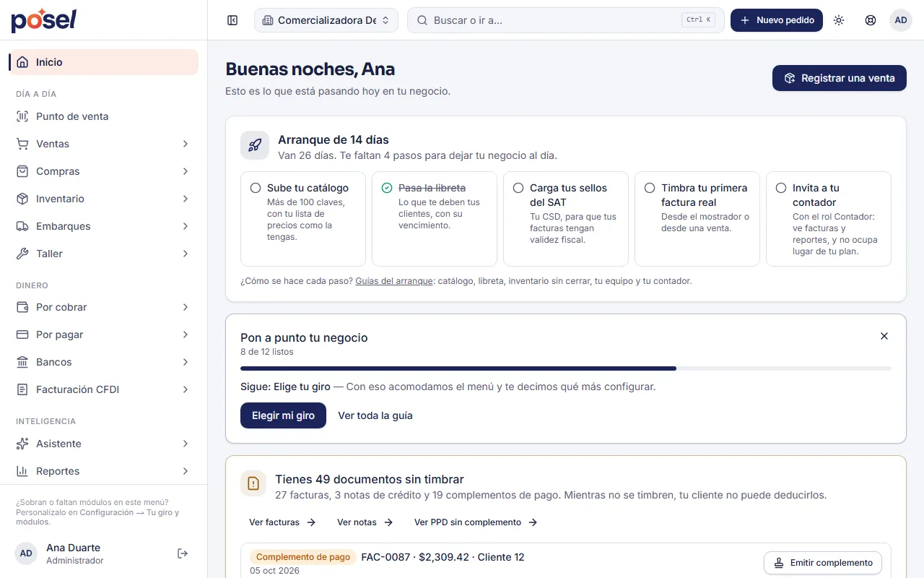The height and width of the screenshot is (578, 924).
Task: Check the 'Sube tu catálogo' step circle
Action: [256, 188]
